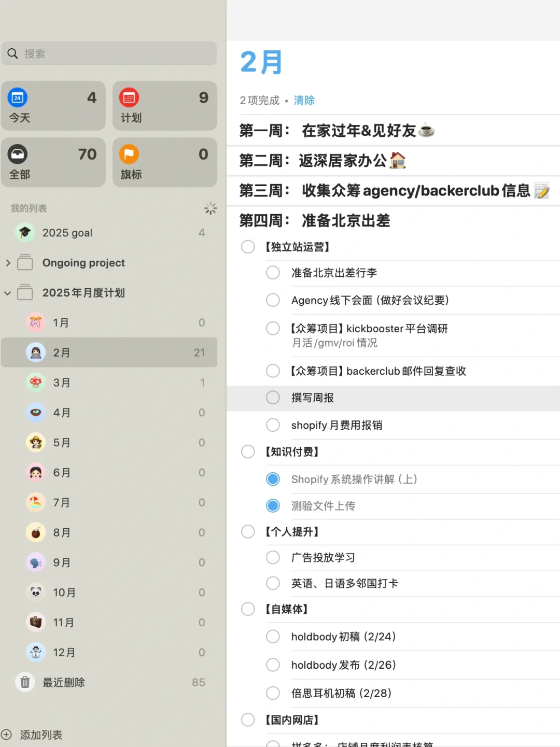Open the 今天 smart list icon

tap(18, 97)
